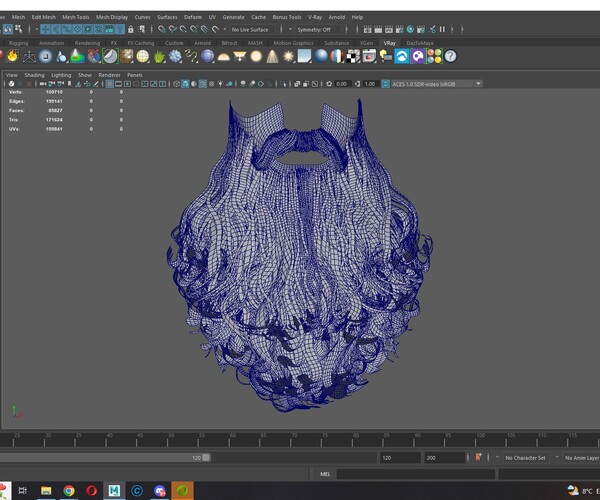Click the spotlight cone shelf icon
Image resolution: width=600 pixels, height=500 pixels.
pos(272,56)
